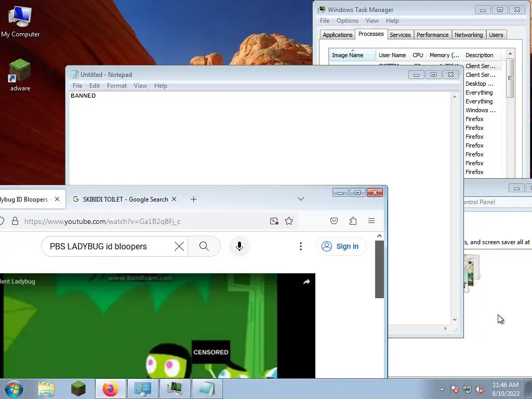532x399 pixels.
Task: Open Notepad Format menu
Action: [x=117, y=86]
